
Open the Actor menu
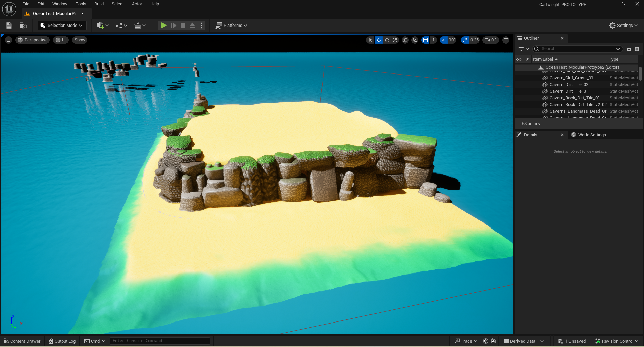(x=137, y=4)
